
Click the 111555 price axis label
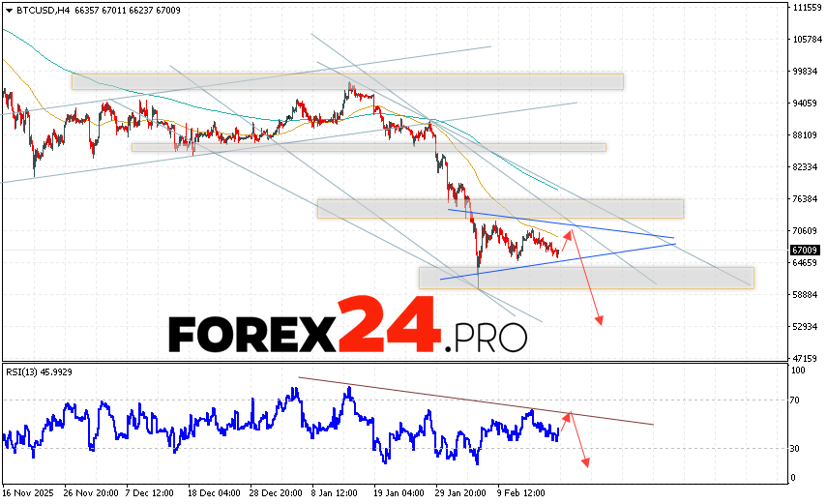tap(806, 8)
